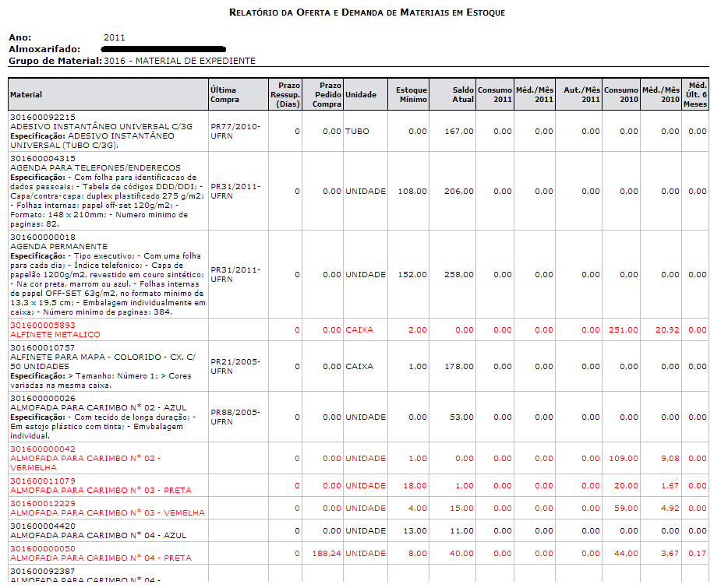The image size is (728, 588).
Task: Select ALMOFADA PARA CARIMBO Nº 04 - AZUL
Action: (98, 536)
